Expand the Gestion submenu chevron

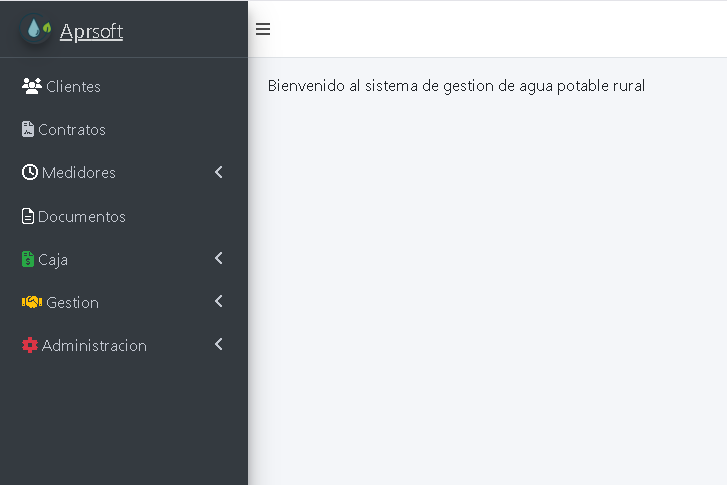pyautogui.click(x=219, y=301)
